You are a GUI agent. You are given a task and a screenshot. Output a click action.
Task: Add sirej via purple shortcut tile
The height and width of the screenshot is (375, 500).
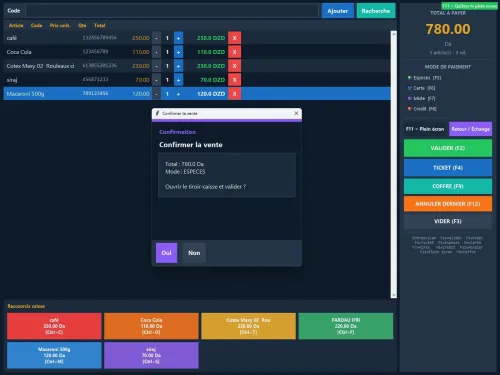pyautogui.click(x=151, y=355)
